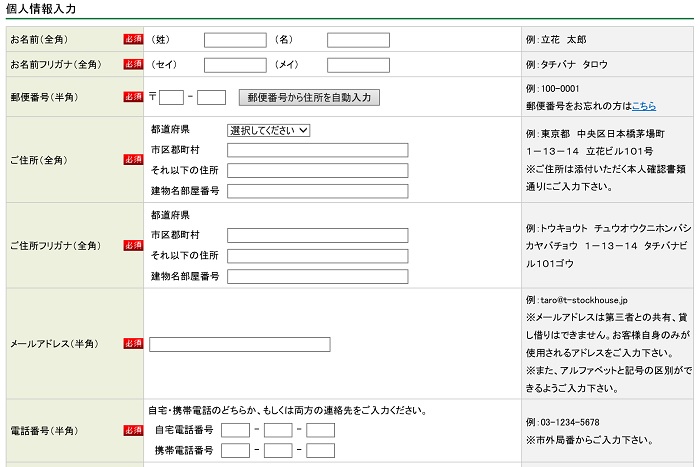Click the second postal code box
Screen dimensions: 700x467
[x=211, y=97]
